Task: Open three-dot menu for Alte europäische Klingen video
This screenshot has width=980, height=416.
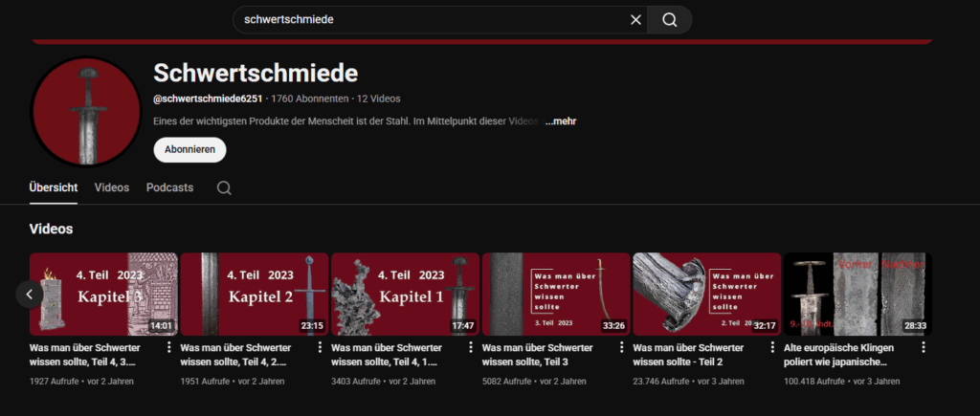Action: tap(924, 347)
